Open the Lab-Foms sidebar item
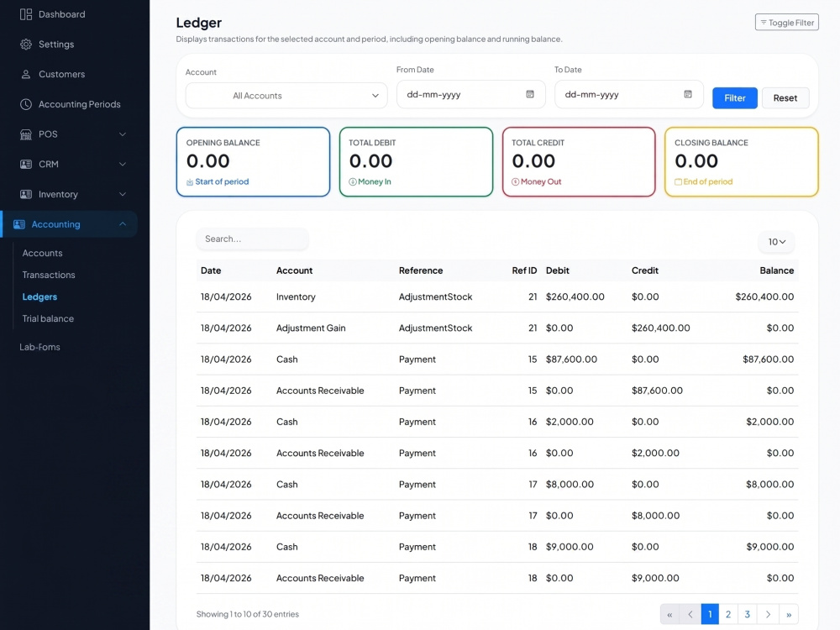 tap(39, 348)
